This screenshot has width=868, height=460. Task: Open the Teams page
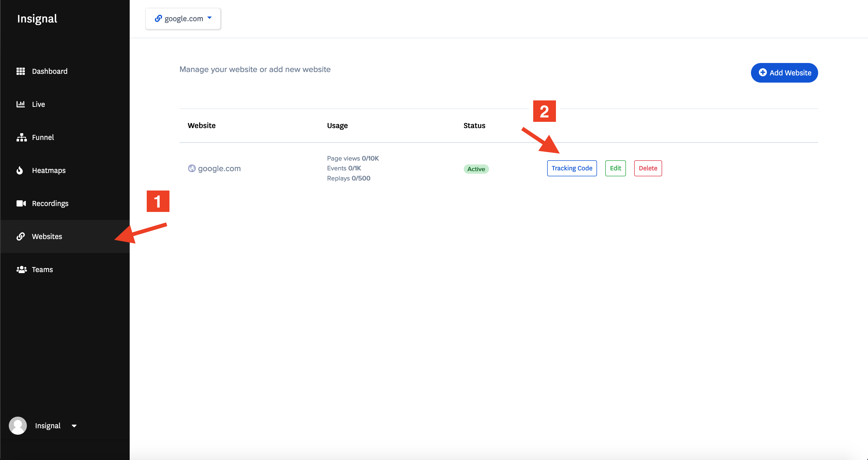pyautogui.click(x=65, y=269)
